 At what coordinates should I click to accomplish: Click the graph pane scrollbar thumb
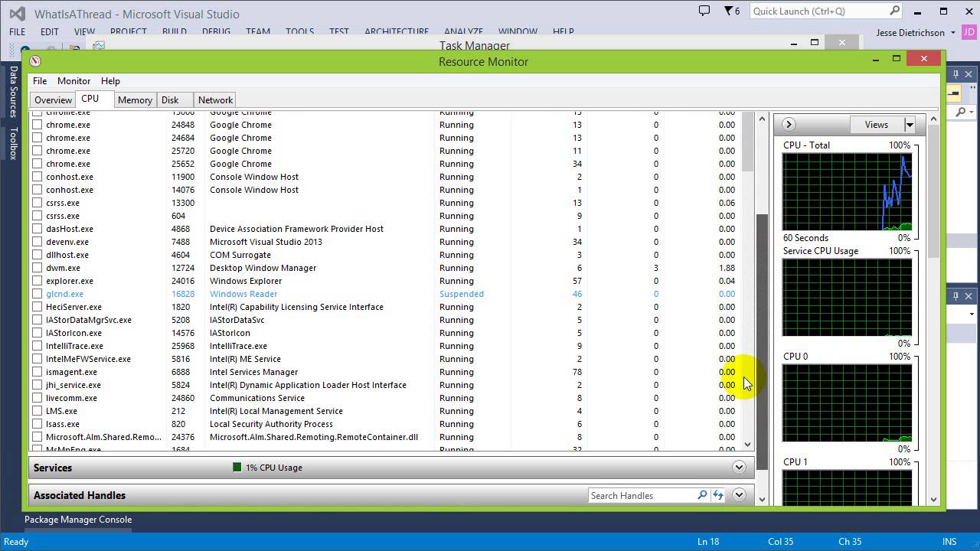point(933,191)
